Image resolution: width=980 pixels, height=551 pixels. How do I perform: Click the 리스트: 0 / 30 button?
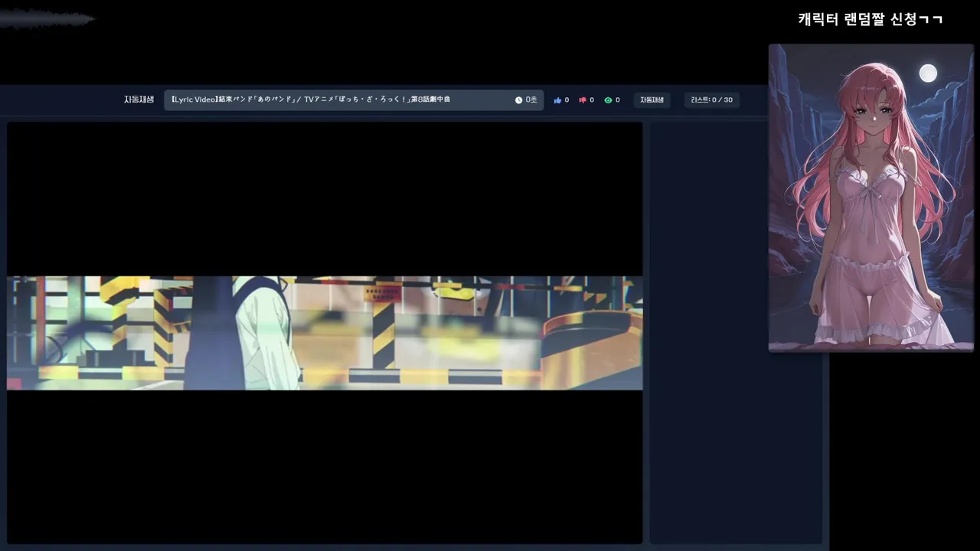(x=711, y=100)
